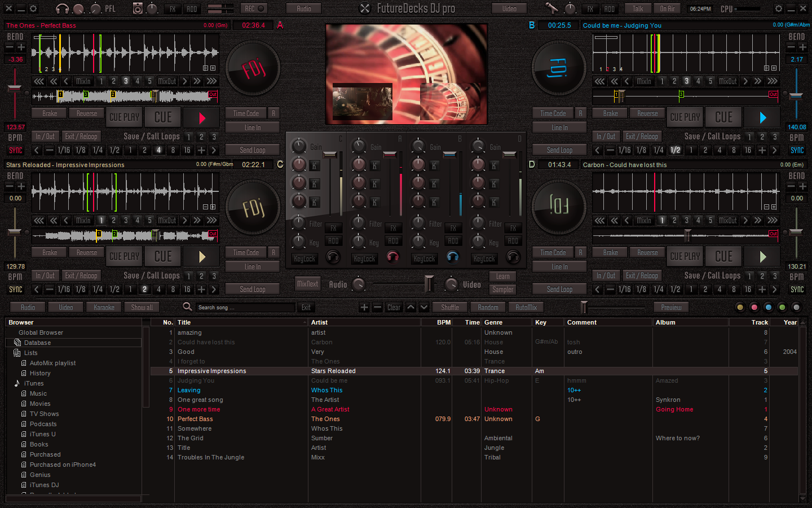This screenshot has height=508, width=812.
Task: Click the pink color tag dot
Action: click(x=754, y=308)
